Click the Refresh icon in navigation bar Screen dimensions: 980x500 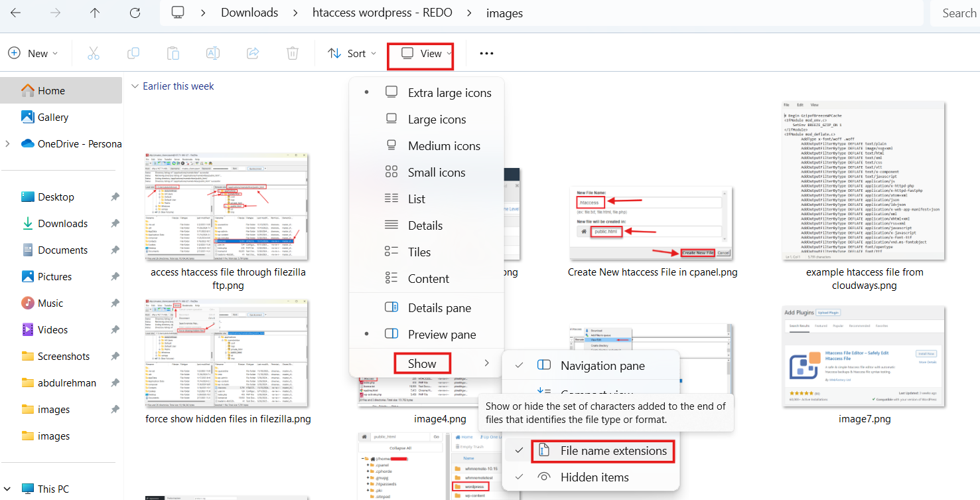(135, 13)
